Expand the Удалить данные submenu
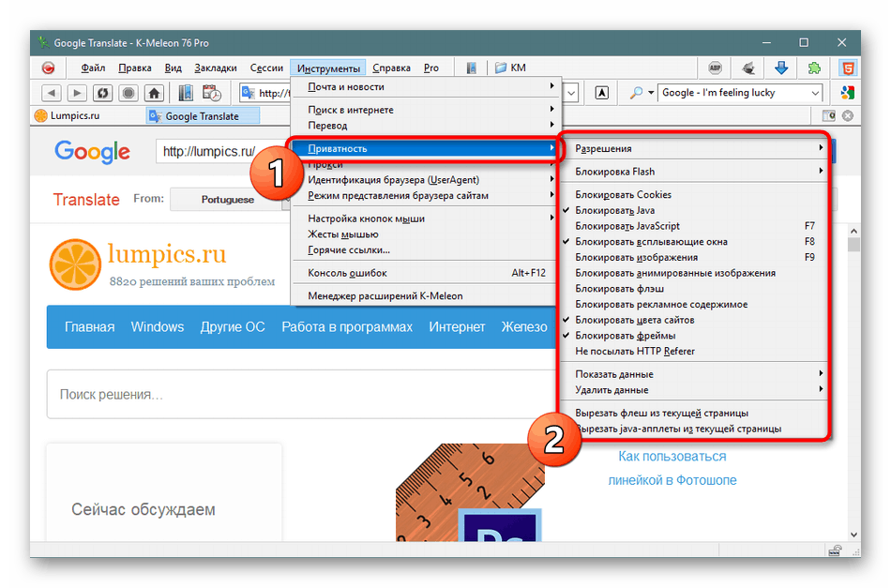 click(x=693, y=390)
